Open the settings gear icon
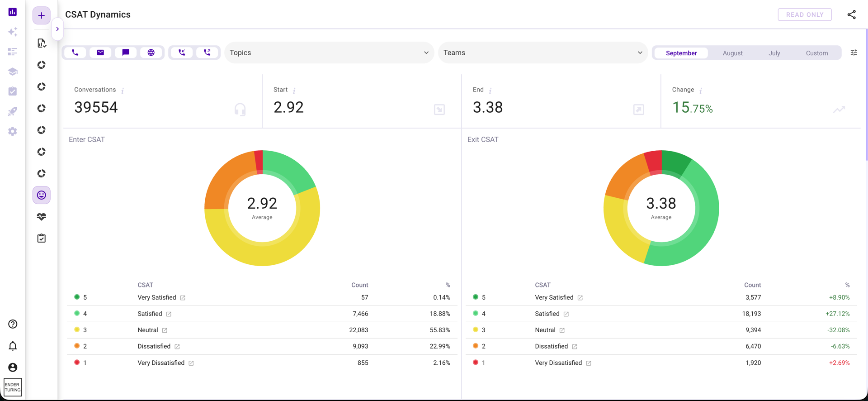 [13, 131]
